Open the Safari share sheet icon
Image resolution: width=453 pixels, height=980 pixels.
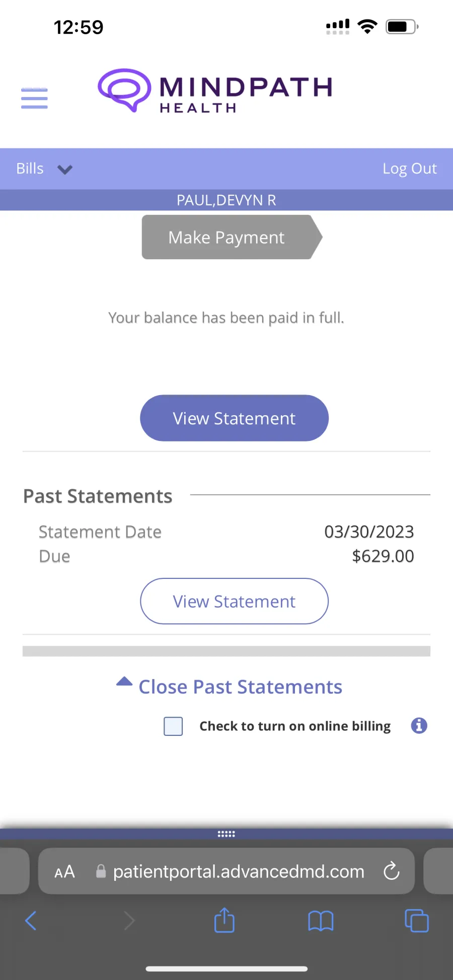click(224, 921)
